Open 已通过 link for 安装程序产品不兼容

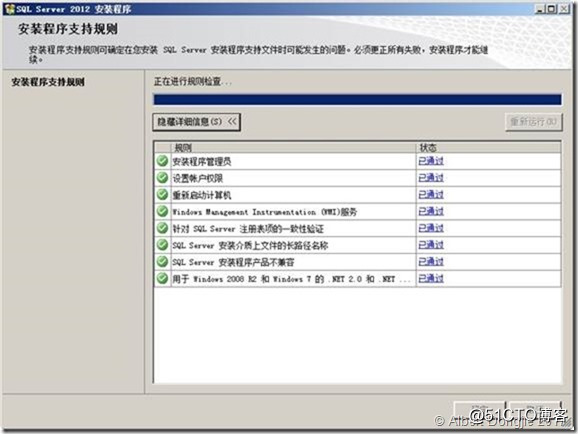click(x=431, y=261)
